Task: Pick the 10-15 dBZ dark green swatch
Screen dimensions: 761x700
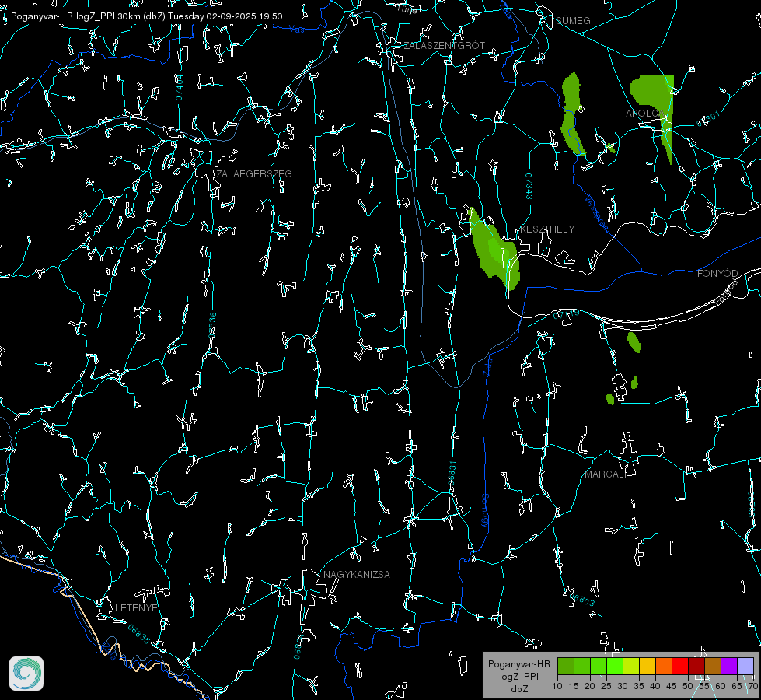Action: click(x=566, y=667)
